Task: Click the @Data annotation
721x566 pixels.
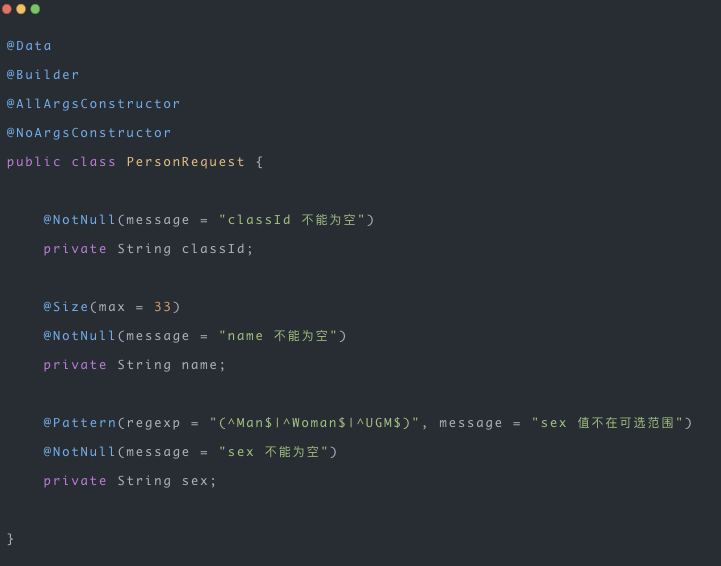Action: click(29, 46)
